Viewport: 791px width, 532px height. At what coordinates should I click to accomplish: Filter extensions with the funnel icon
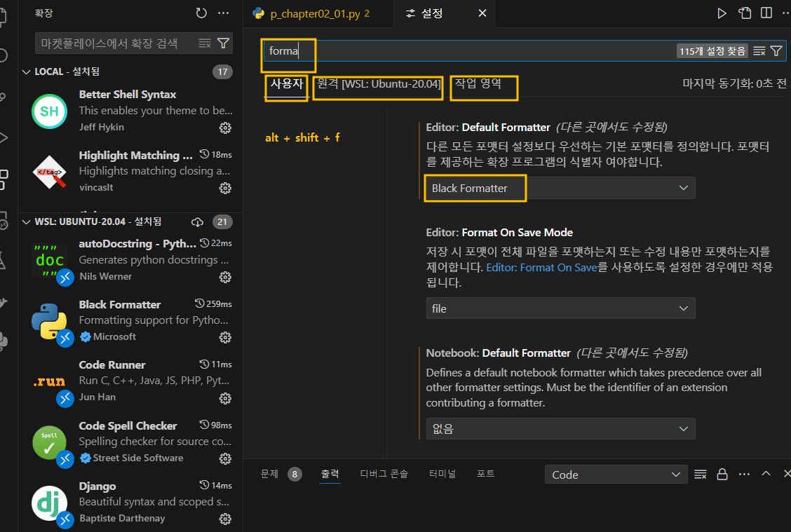click(223, 43)
